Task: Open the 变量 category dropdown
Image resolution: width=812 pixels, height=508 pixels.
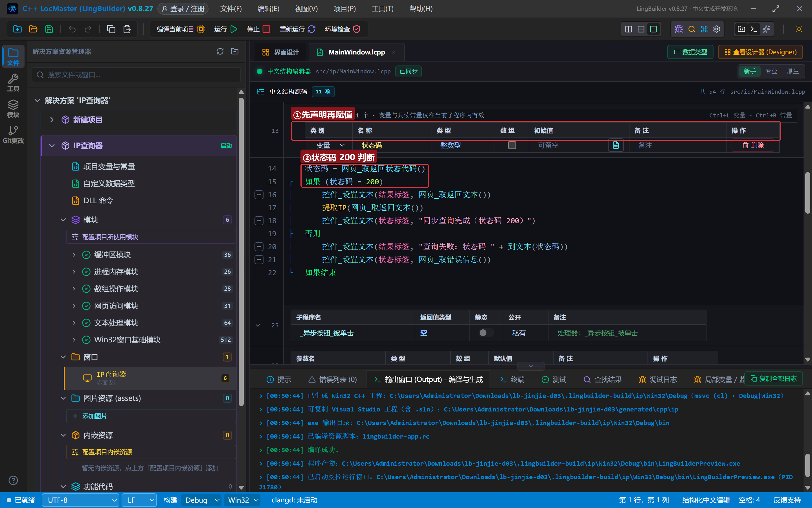Action: (330, 145)
